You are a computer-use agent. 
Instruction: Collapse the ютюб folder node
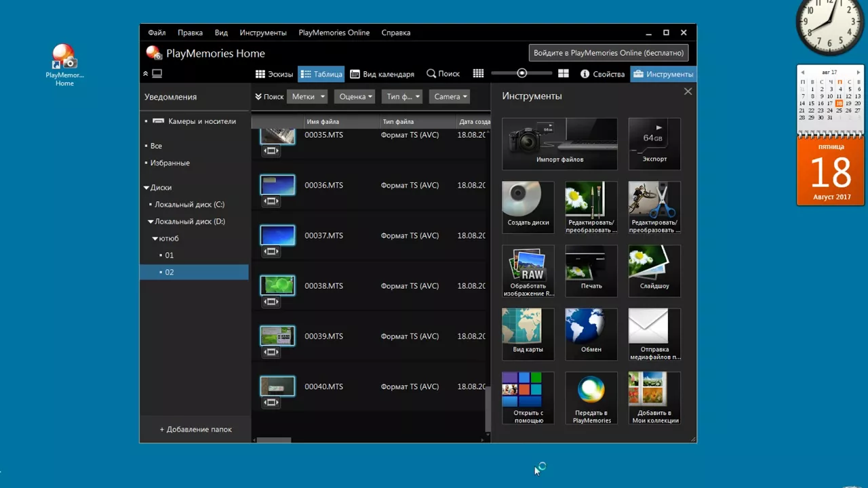tap(155, 239)
